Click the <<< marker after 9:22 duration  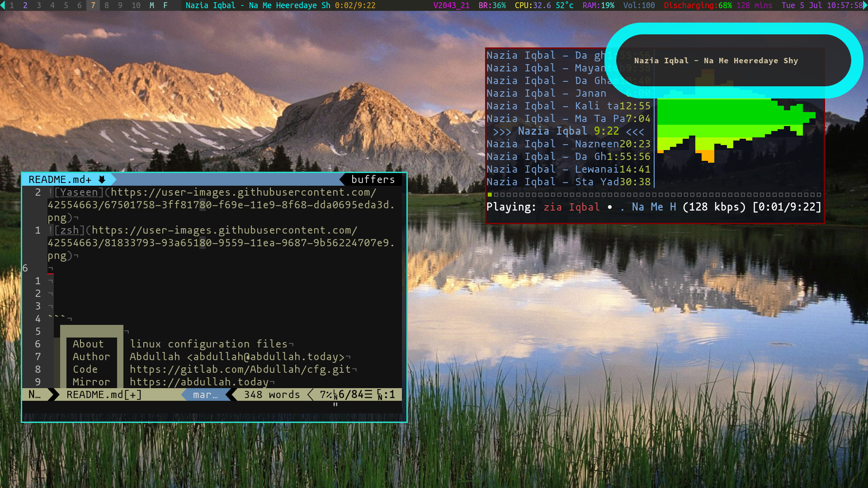coord(635,131)
